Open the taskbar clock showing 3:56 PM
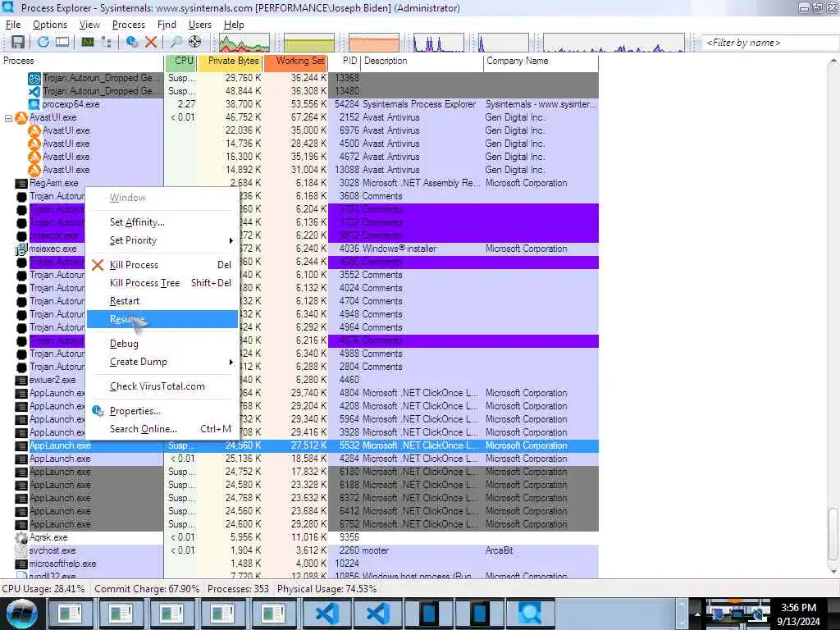 (800, 614)
